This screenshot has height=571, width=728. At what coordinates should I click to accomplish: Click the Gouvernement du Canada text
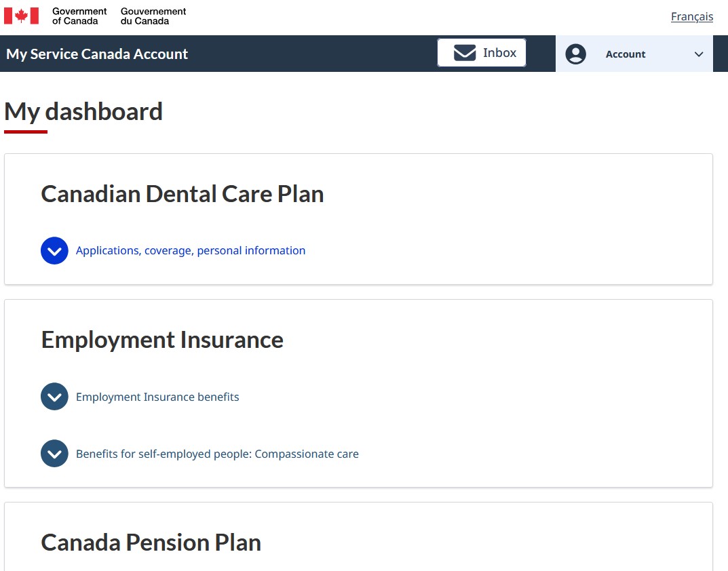[153, 16]
